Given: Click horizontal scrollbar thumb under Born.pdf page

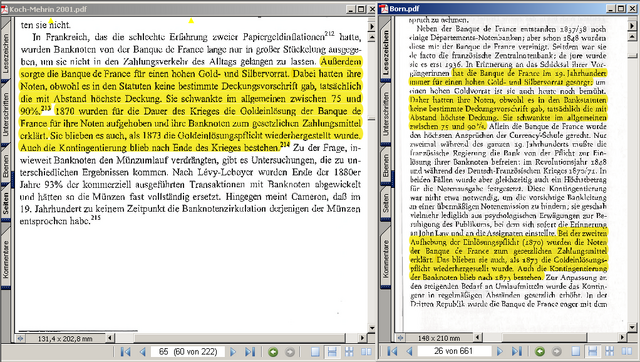Looking at the screenshot, I should click(x=545, y=338).
